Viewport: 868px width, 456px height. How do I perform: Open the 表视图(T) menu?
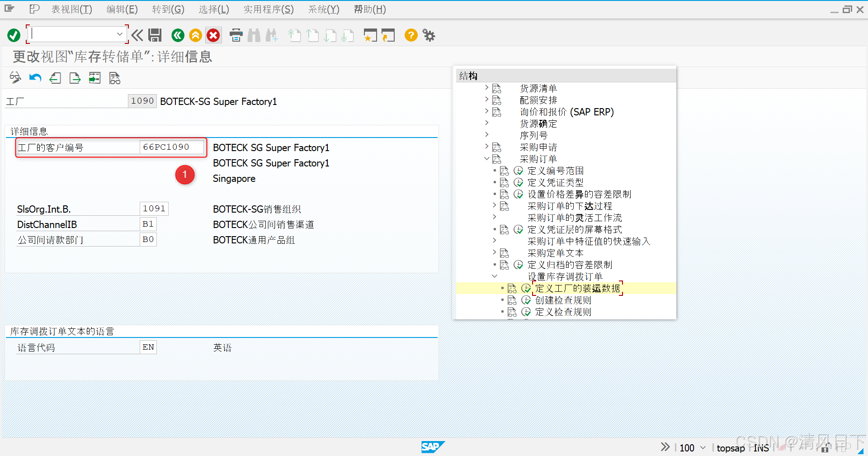point(71,9)
